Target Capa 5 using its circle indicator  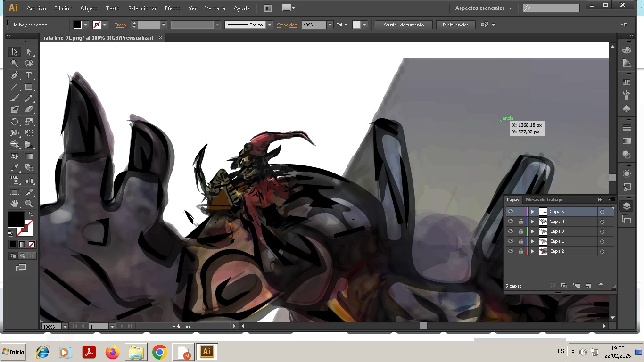point(602,212)
